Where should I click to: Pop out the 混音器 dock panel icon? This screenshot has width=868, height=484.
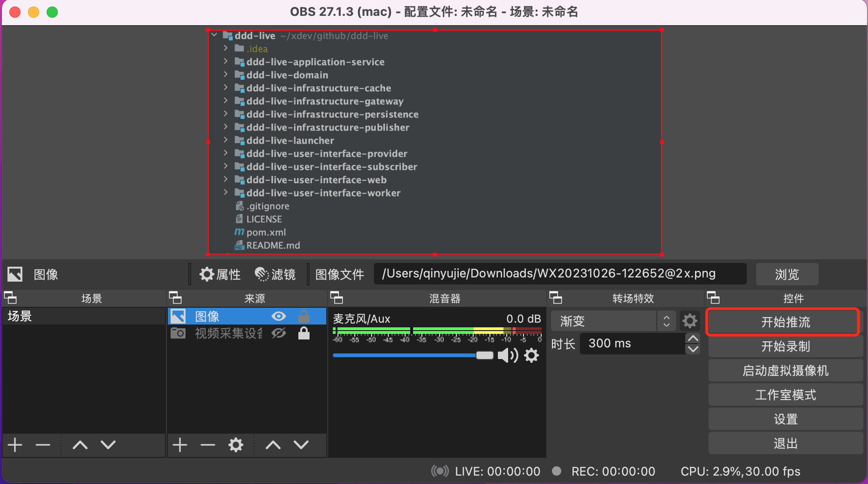(x=337, y=298)
